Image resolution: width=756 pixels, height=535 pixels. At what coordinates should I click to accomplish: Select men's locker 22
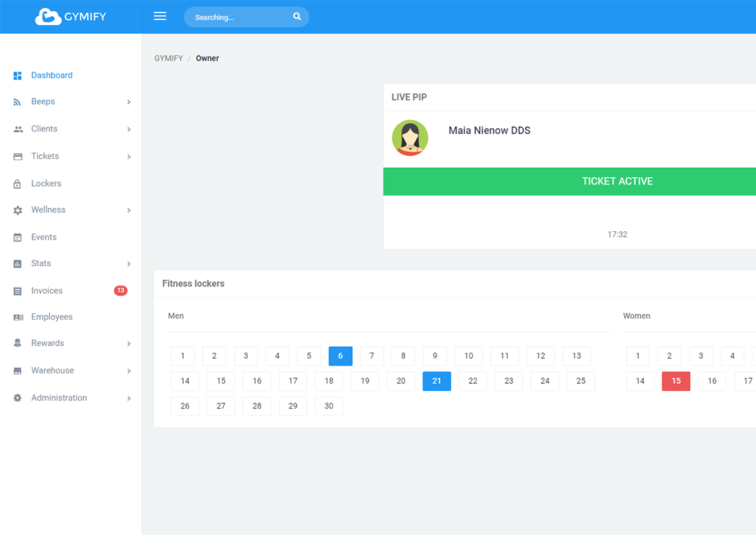tap(473, 381)
